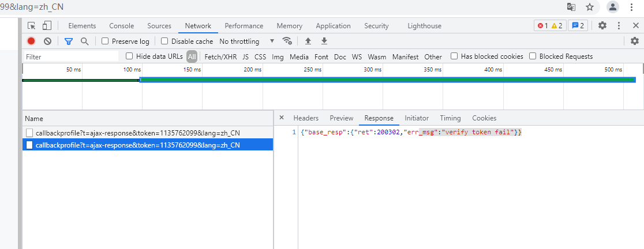
Task: Activate the inspect element picker icon
Action: pyautogui.click(x=32, y=26)
